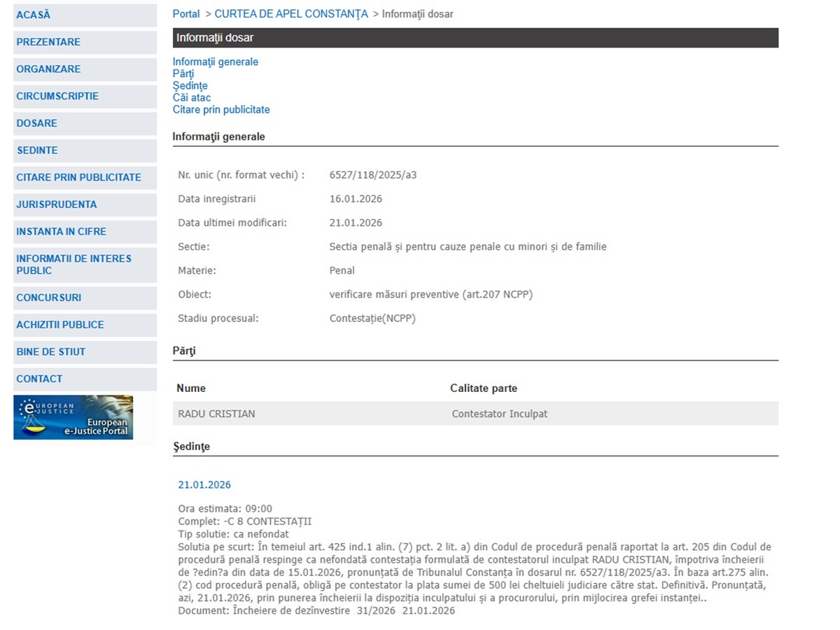
Task: Select CONCURSURI in the sidebar
Action: [85, 297]
